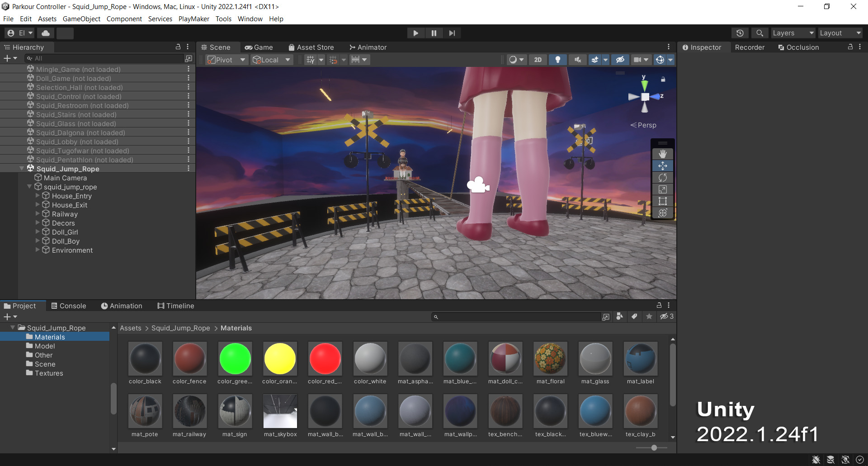
Task: Open the Timeline tab
Action: 176,306
